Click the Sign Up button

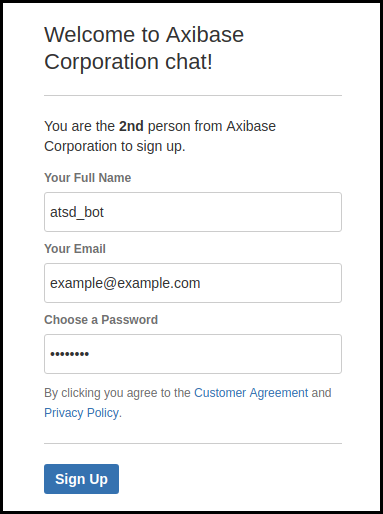click(81, 479)
